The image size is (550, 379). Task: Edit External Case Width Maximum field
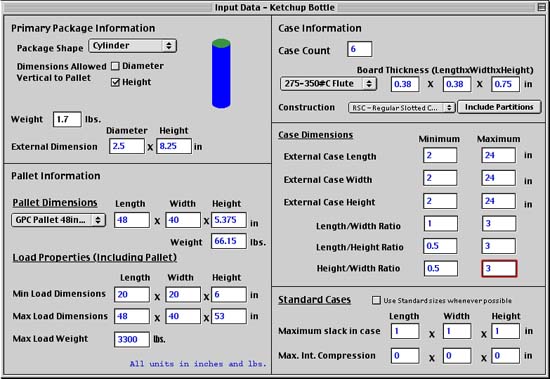coord(498,178)
